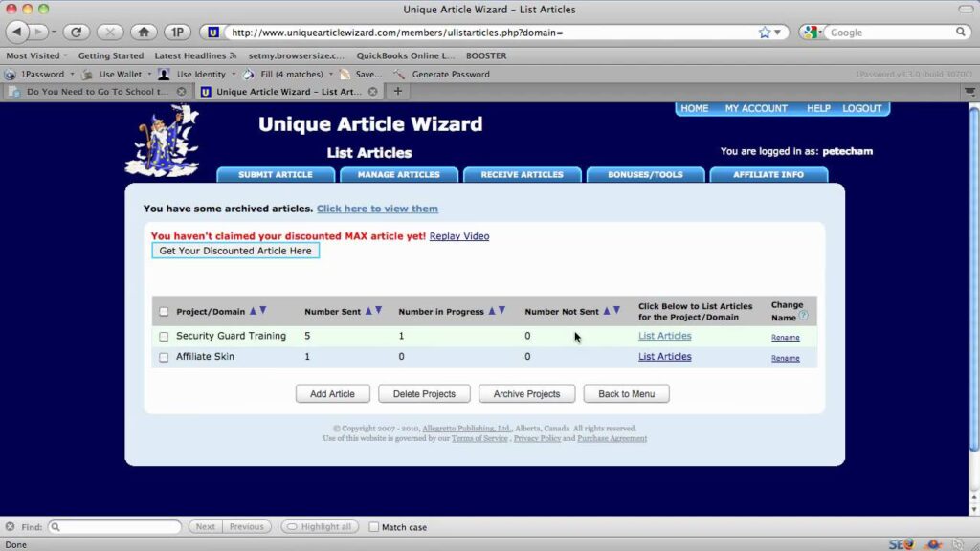Screen dimensions: 980x551
Task: Rename the Affiliate Skin project
Action: pyautogui.click(x=785, y=358)
